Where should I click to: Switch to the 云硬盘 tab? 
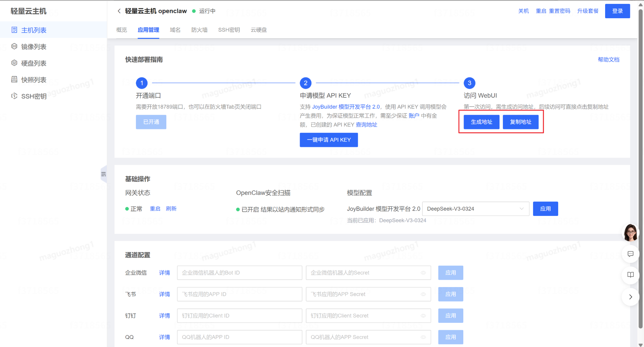pyautogui.click(x=258, y=30)
